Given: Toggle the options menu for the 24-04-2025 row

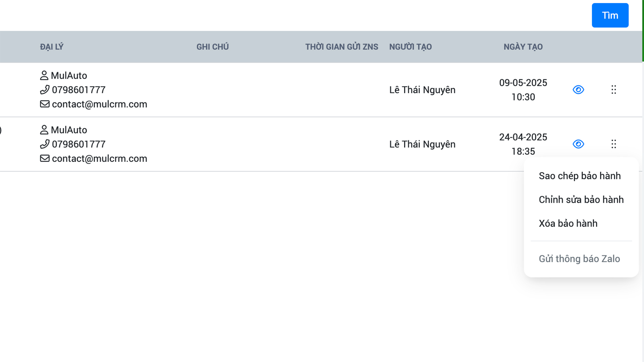Looking at the screenshot, I should (613, 144).
